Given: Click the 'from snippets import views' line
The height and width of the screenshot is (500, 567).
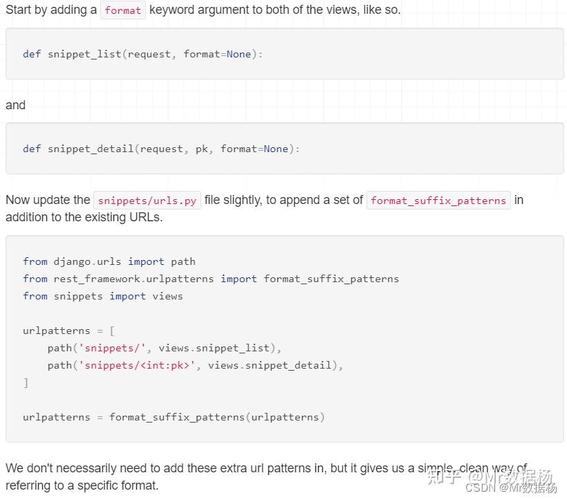Looking at the screenshot, I should pos(103,296).
